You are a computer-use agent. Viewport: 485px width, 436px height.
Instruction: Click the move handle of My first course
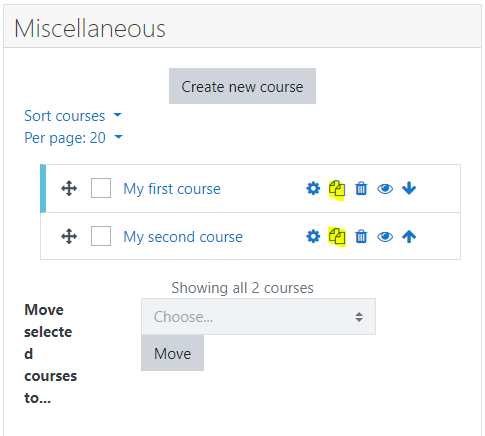69,189
